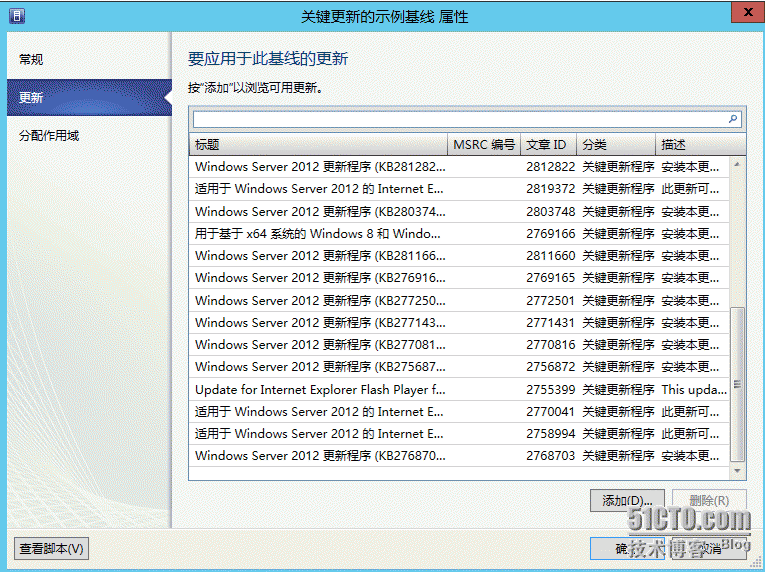
Task: Click the 'This upda...' description cell
Action: [694, 389]
